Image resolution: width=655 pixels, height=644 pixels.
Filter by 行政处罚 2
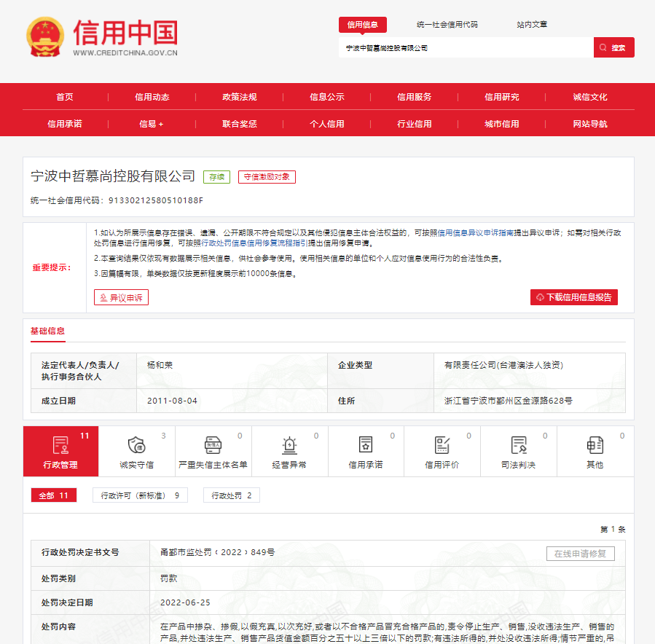(232, 495)
